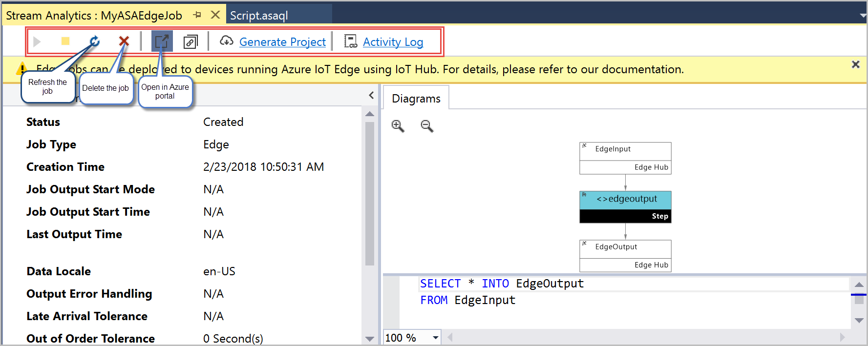The image size is (868, 346).
Task: Stop the job with the yellow square
Action: pos(65,41)
